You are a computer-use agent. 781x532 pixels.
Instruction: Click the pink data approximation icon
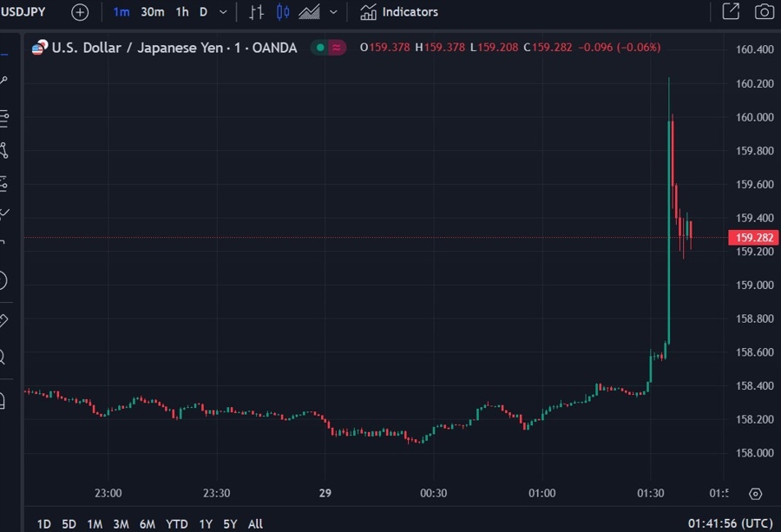click(x=337, y=48)
